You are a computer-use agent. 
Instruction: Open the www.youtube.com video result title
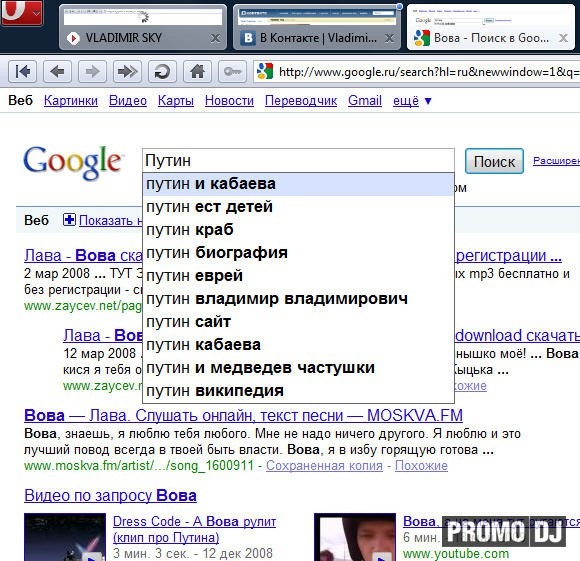(491, 521)
